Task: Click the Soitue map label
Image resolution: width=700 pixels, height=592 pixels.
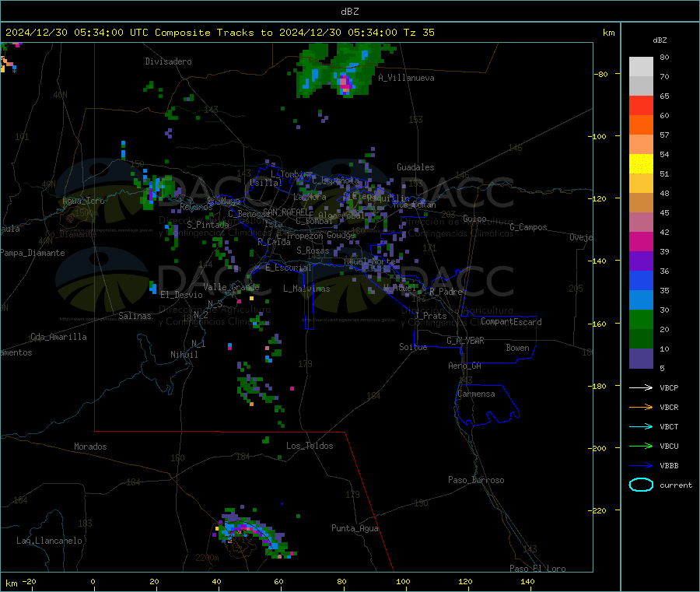Action: 413,347
